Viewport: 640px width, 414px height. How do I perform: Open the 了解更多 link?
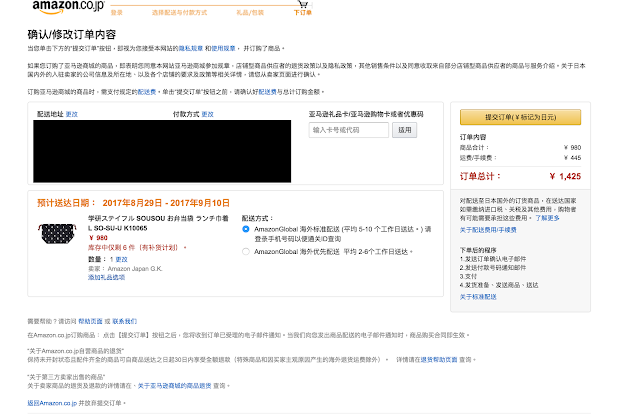[x=547, y=218]
